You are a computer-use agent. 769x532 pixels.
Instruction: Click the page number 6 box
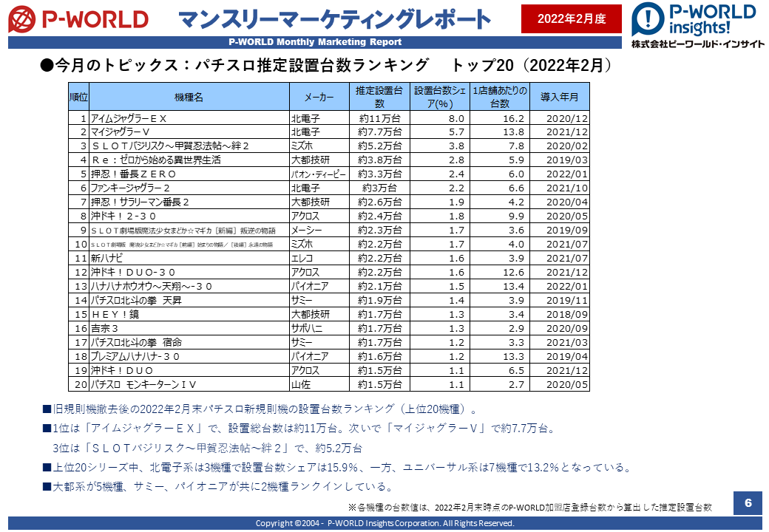click(748, 502)
